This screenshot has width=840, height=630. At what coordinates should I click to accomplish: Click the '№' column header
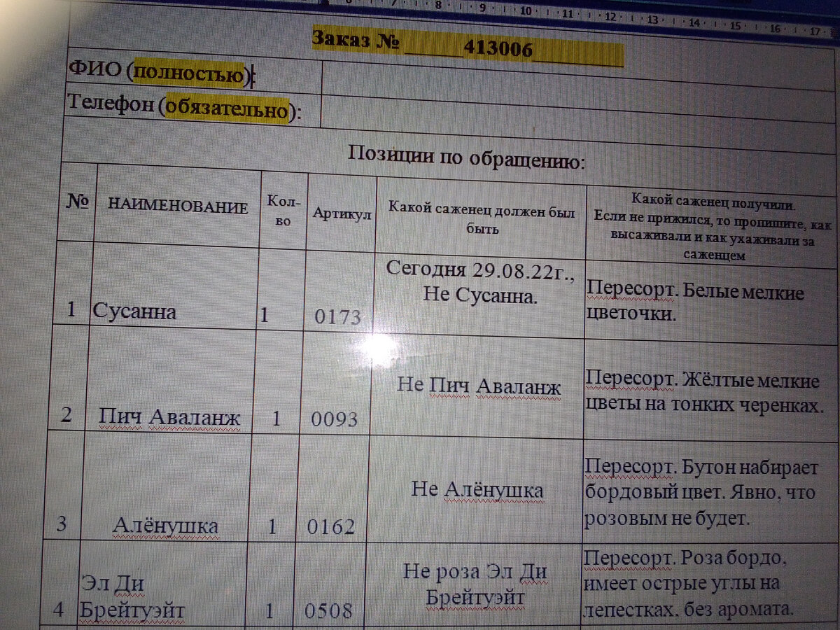coord(77,202)
